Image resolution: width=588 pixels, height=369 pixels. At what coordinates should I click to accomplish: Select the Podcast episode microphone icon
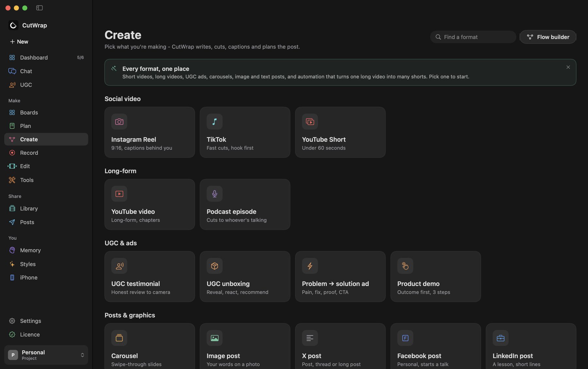tap(215, 194)
